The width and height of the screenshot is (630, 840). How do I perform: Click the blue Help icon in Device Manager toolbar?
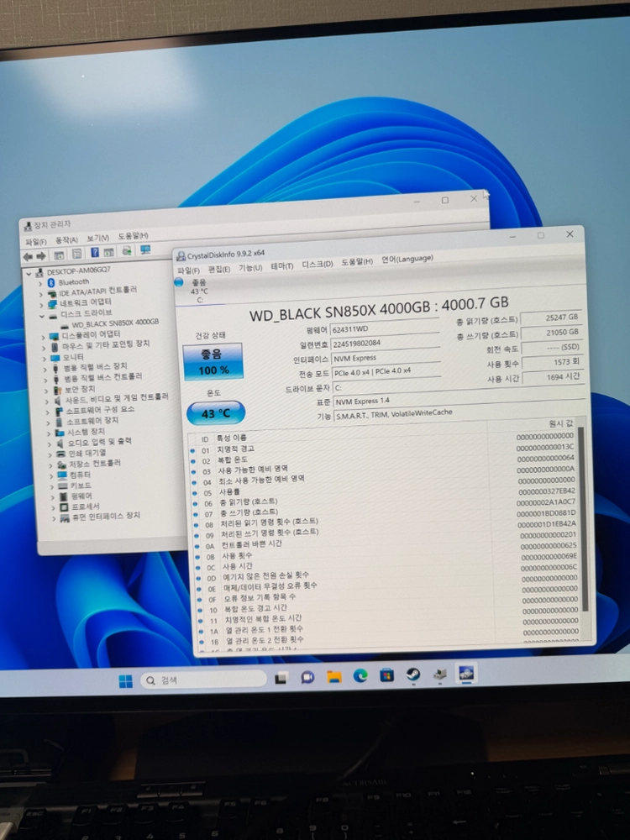click(x=95, y=252)
